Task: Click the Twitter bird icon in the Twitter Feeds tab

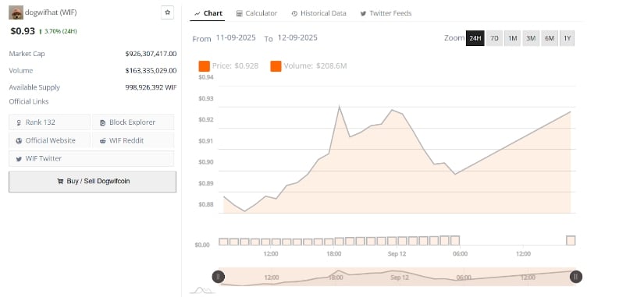Action: point(363,13)
